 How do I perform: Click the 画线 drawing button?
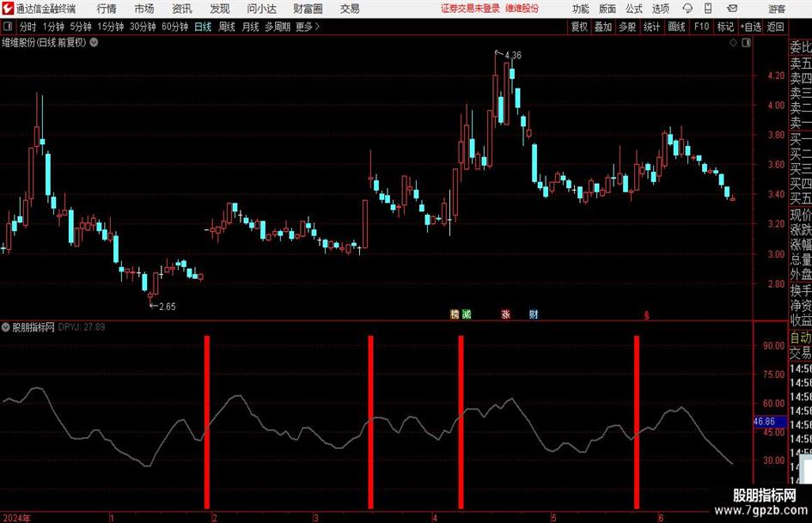(x=676, y=27)
